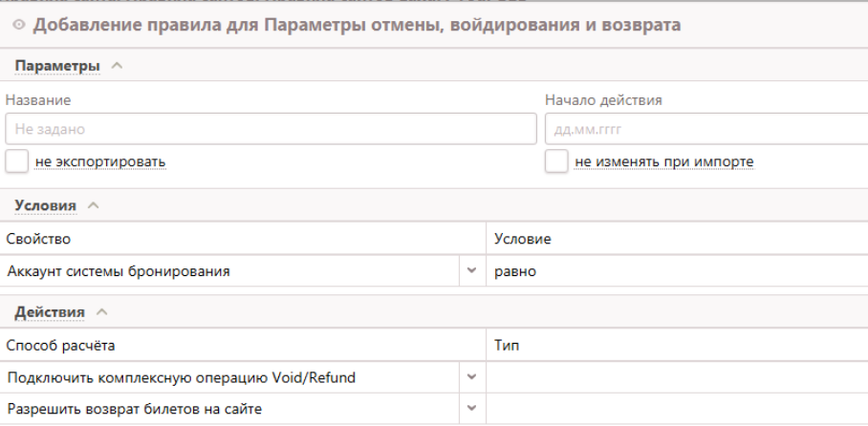This screenshot has height=426, width=868.
Task: Click the Условия section header
Action: click(45, 205)
